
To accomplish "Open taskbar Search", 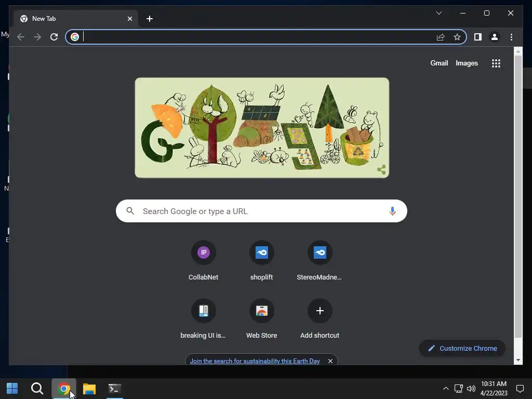I will click(x=37, y=389).
